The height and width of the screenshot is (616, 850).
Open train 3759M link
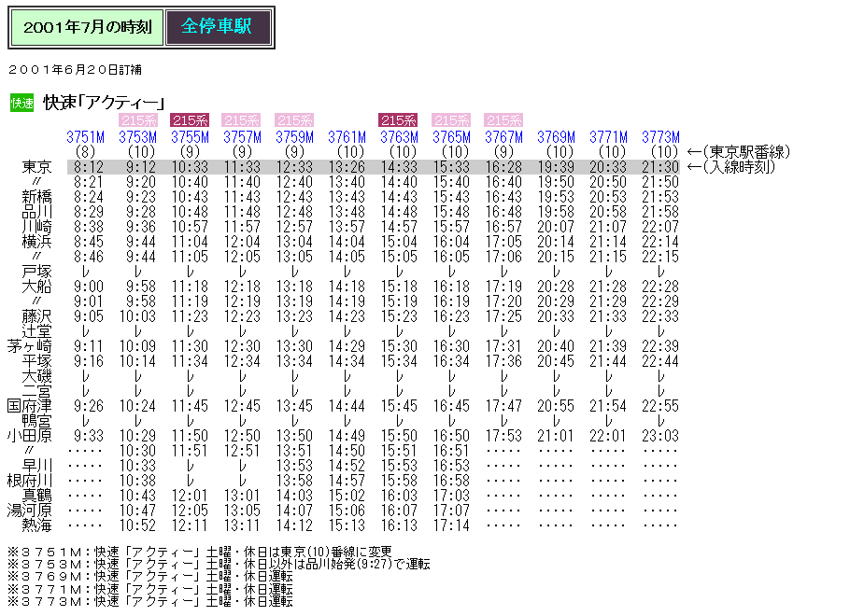[295, 137]
